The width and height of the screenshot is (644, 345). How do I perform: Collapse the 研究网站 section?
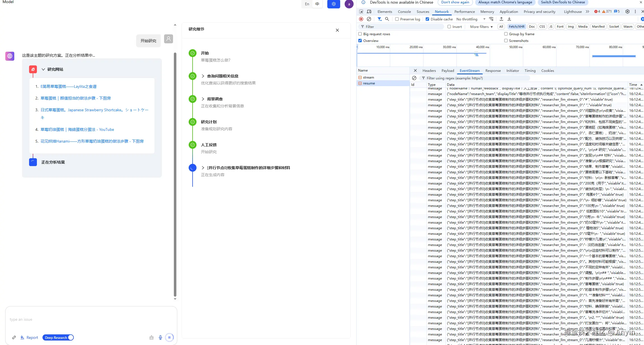pyautogui.click(x=43, y=69)
